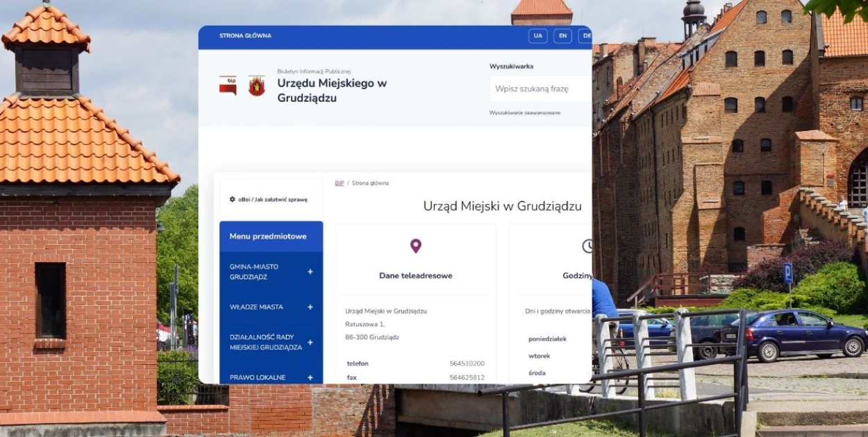Viewport: 868px width, 437px height.
Task: Open Wyszukiwanie zaawansowane link
Action: (524, 112)
